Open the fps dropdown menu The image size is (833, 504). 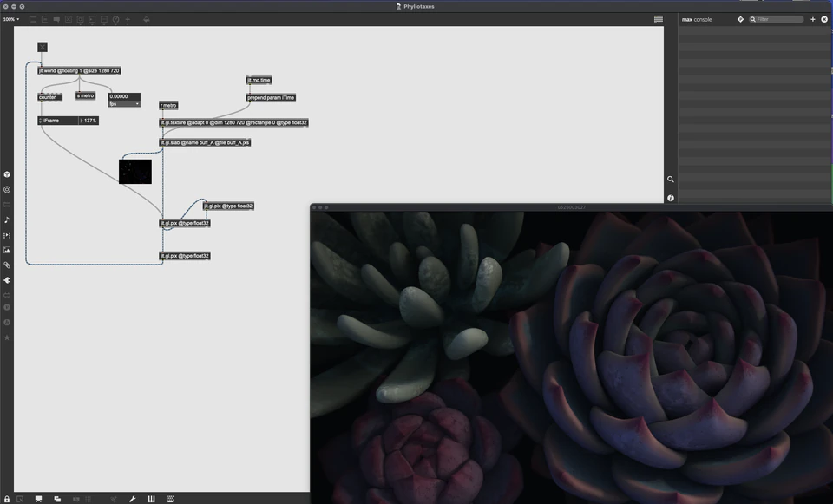coord(124,104)
